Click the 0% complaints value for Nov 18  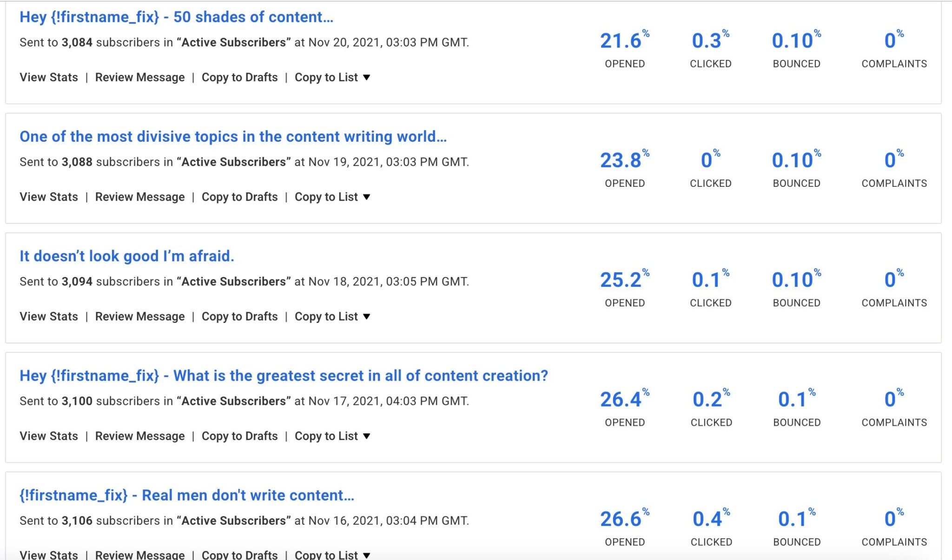pyautogui.click(x=894, y=279)
